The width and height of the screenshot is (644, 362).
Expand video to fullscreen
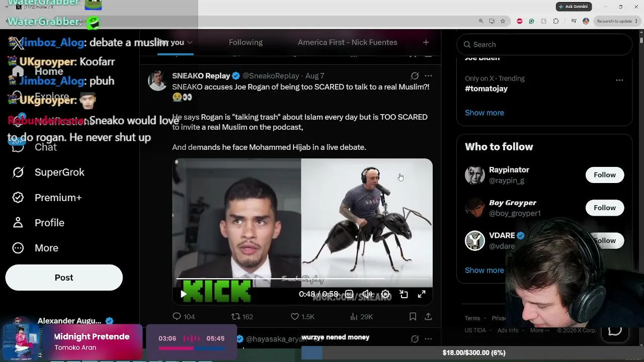pos(422,294)
